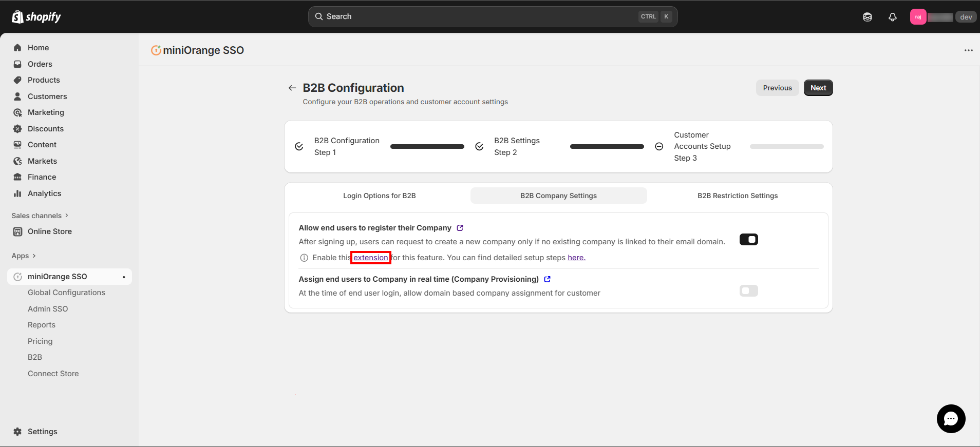
Task: Click the back arrow beside B2B Configuration
Action: tap(292, 88)
